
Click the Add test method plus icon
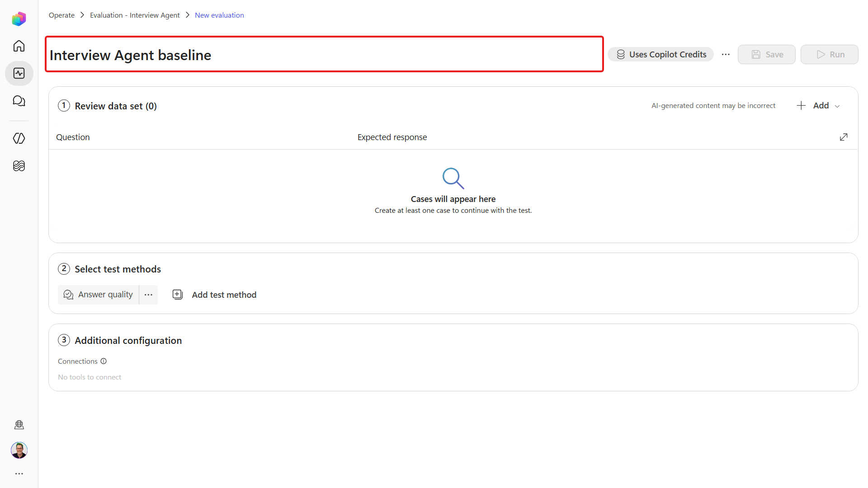[178, 295]
